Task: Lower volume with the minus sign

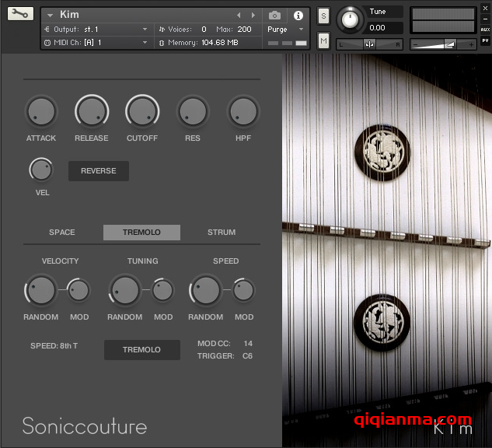Action: (415, 45)
